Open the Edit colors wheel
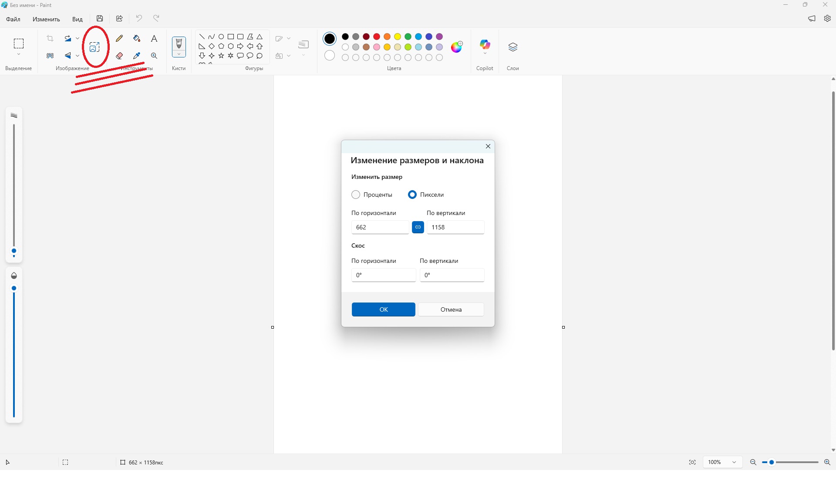836x504 pixels. [457, 47]
